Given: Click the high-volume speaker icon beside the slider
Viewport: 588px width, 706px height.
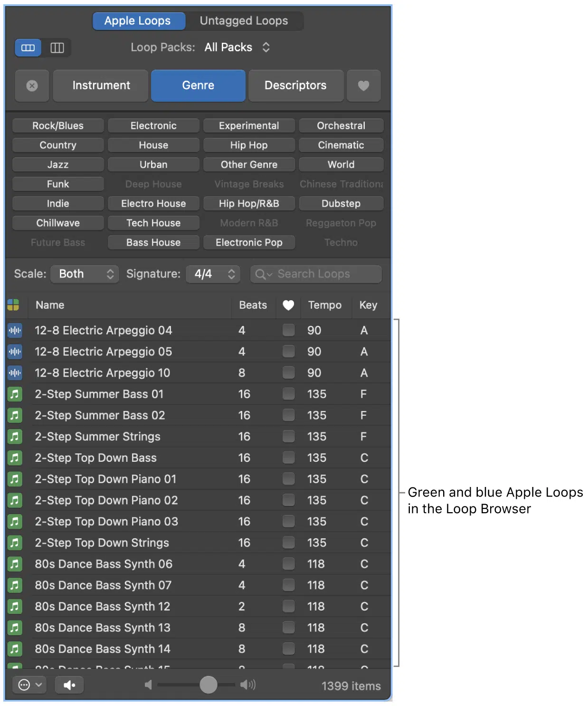Looking at the screenshot, I should pyautogui.click(x=248, y=685).
